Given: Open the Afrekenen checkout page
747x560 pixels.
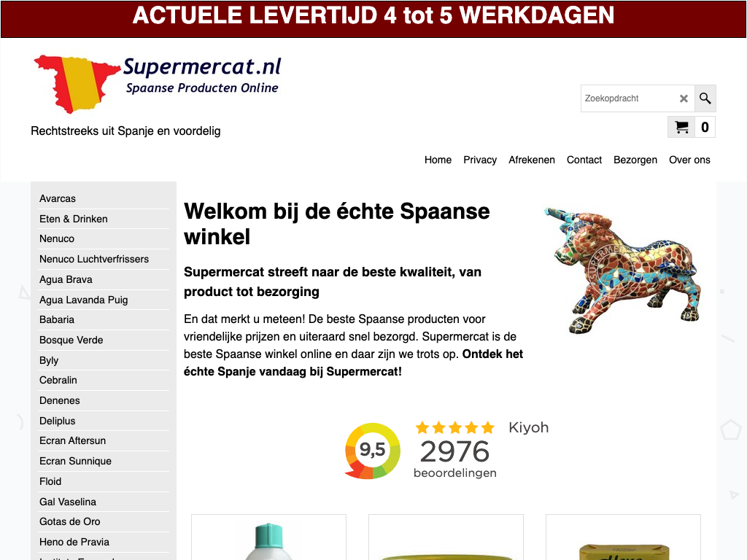Looking at the screenshot, I should tap(532, 160).
